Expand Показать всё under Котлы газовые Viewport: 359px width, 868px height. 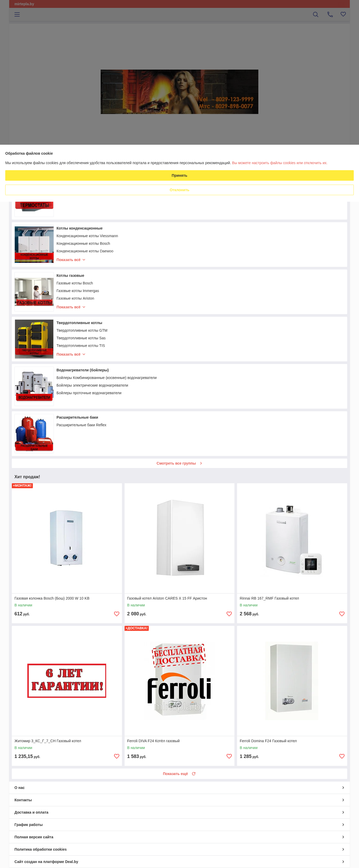click(x=71, y=307)
